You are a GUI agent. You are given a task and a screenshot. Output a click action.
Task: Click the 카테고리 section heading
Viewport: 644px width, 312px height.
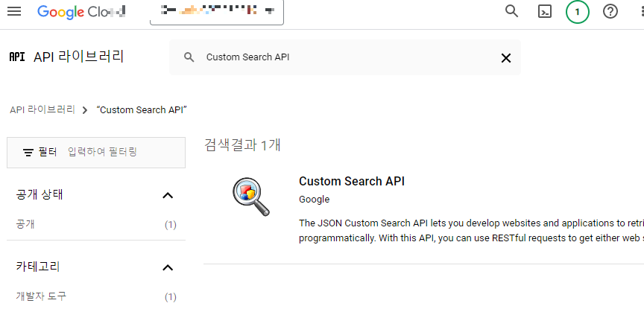tap(38, 267)
